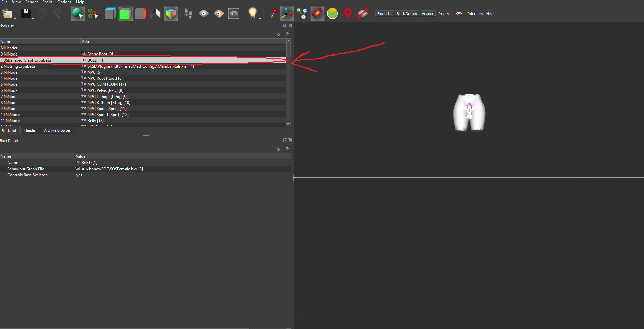Expand all rows in Block Details panel
Screen dimensions: 644x329
[x=279, y=149]
